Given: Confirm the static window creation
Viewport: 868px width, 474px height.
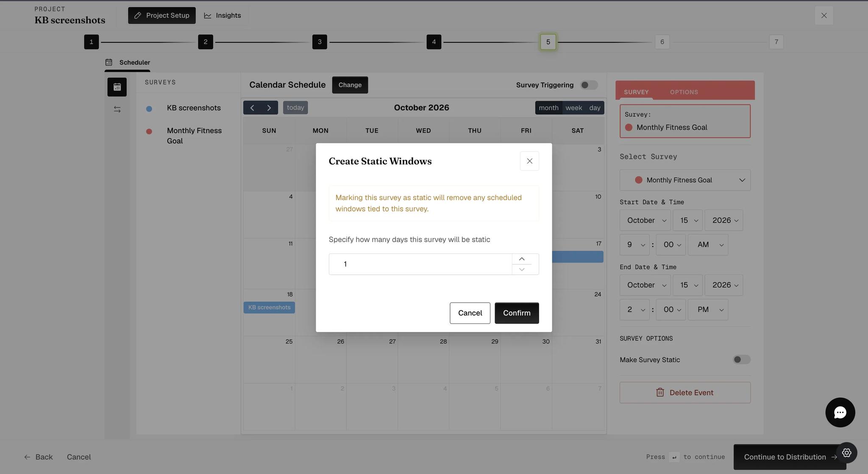Looking at the screenshot, I should [x=517, y=313].
